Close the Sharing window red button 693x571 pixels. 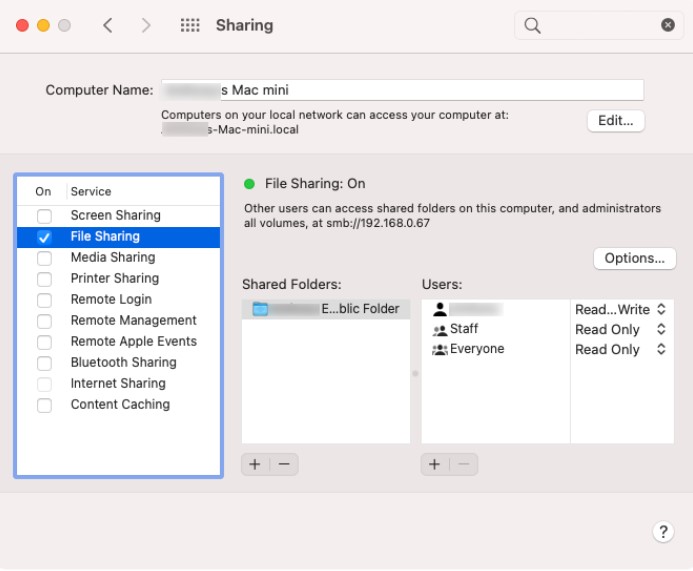click(x=22, y=25)
